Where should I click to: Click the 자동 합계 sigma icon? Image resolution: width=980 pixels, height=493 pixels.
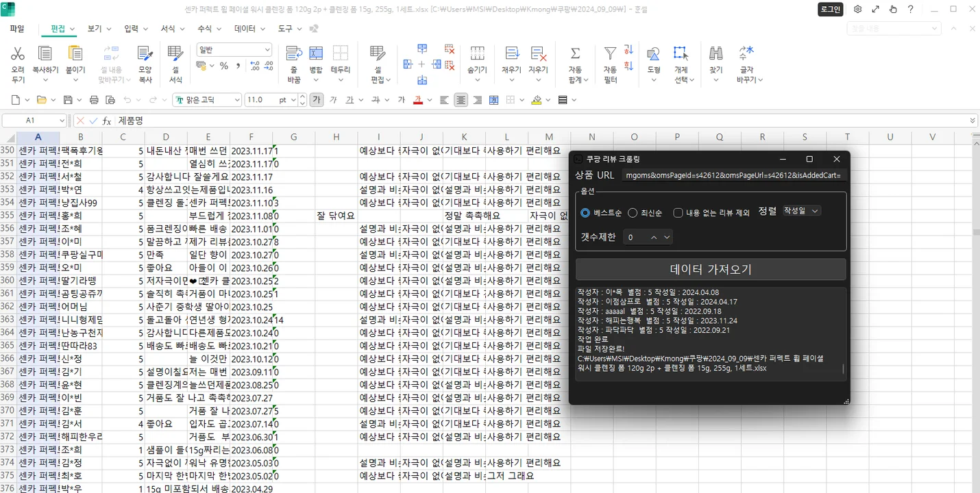coord(576,54)
